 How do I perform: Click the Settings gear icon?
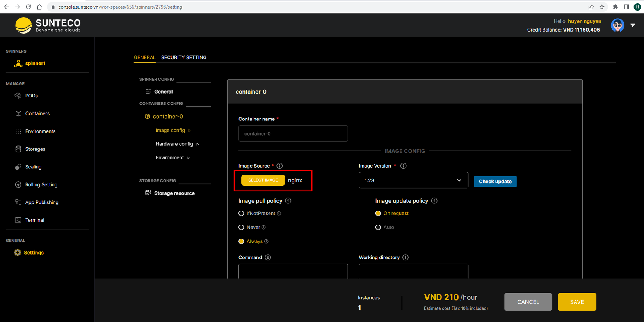pos(18,253)
